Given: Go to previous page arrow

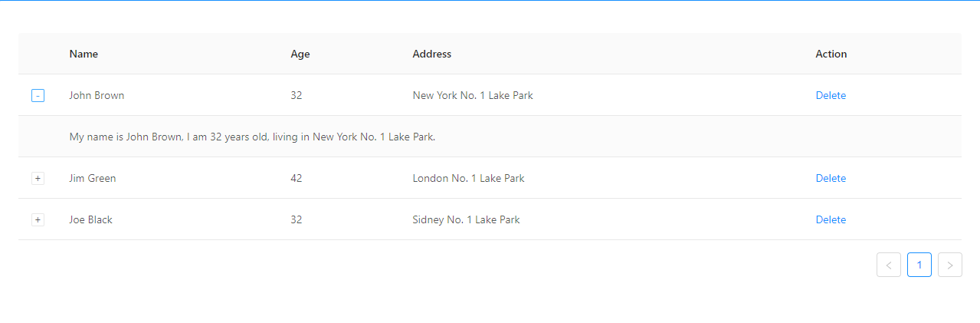Looking at the screenshot, I should pyautogui.click(x=889, y=265).
